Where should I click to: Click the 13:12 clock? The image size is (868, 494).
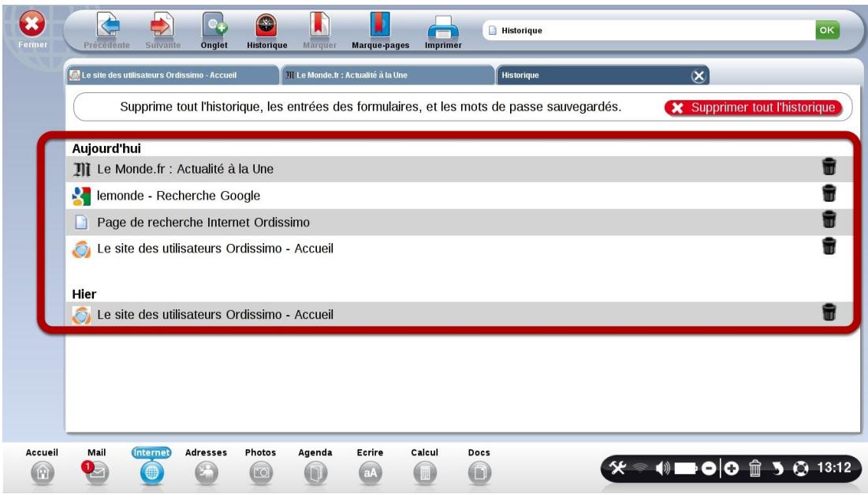[833, 468]
